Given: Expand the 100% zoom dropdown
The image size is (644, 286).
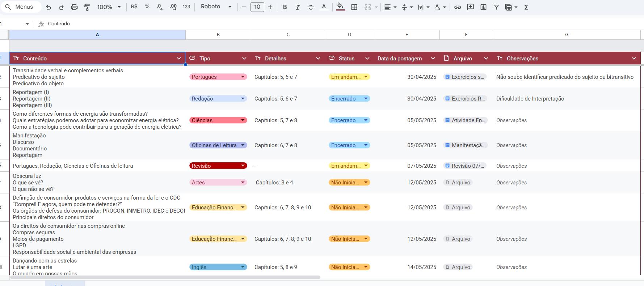Looking at the screenshot, I should pos(109,7).
